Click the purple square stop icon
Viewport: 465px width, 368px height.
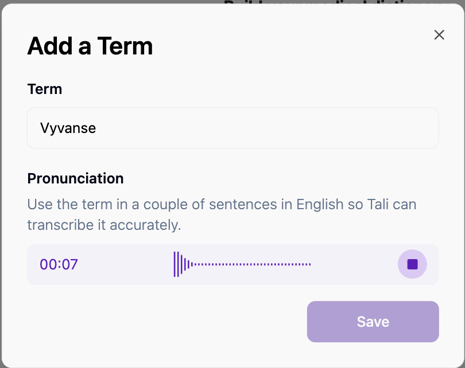(x=412, y=264)
